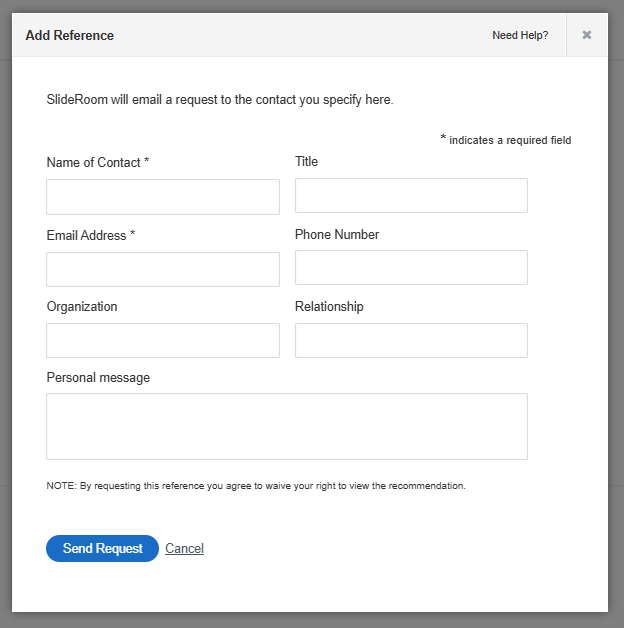Click the "Name of Contact" label

(97, 162)
